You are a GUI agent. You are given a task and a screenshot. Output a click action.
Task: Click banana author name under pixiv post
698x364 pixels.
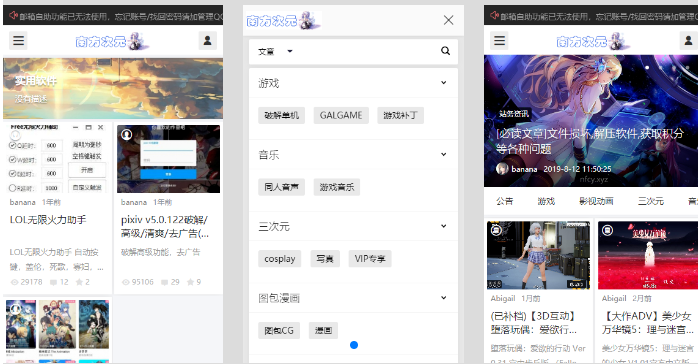click(134, 202)
